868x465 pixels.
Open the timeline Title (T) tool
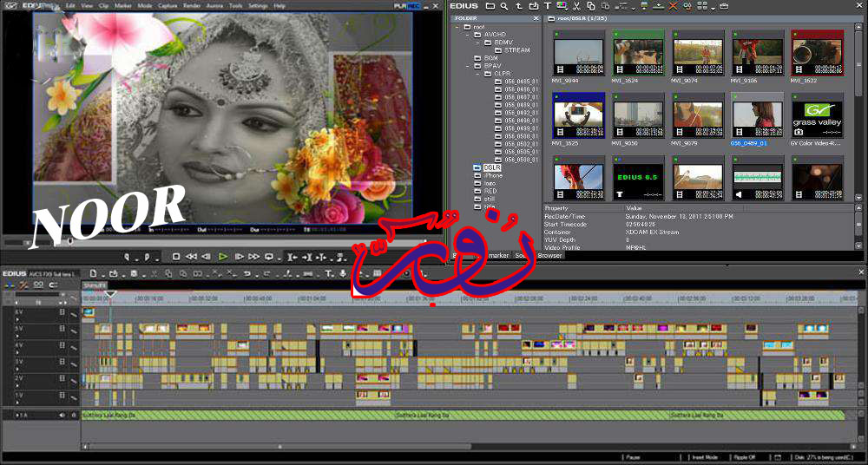[328, 273]
